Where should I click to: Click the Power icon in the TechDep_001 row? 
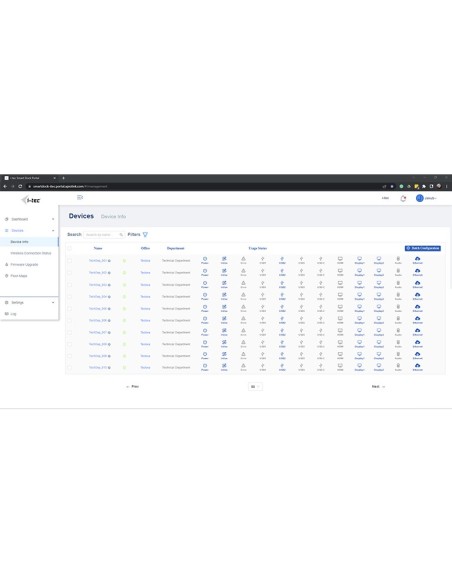[205, 258]
